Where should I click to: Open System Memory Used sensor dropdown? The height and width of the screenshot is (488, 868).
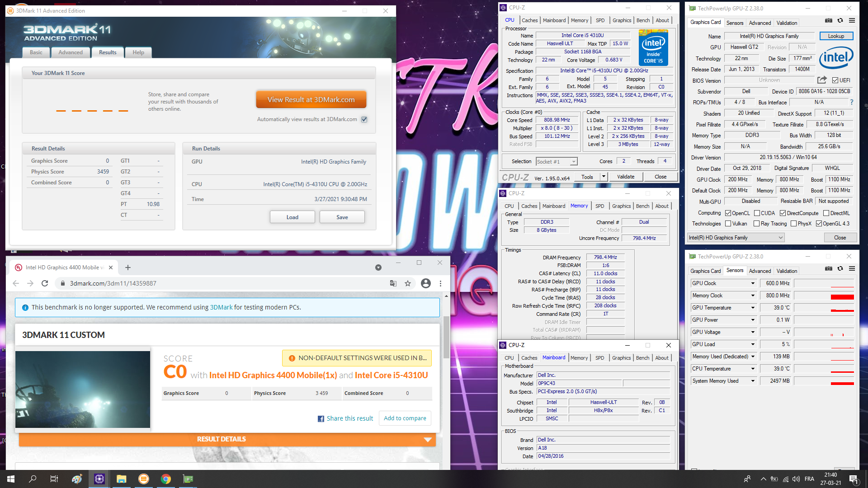[x=753, y=381]
